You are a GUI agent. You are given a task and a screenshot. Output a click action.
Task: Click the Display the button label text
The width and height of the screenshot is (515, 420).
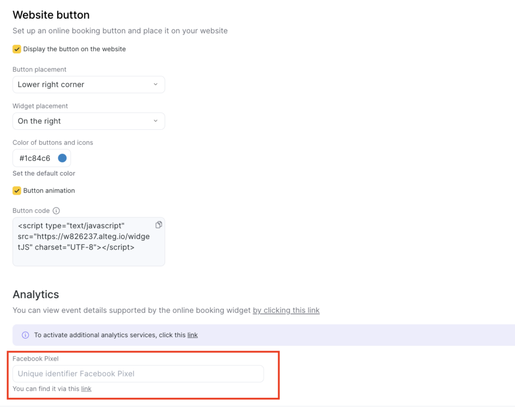tap(74, 49)
